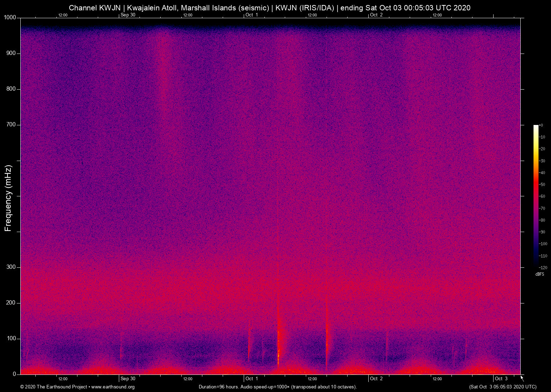Click the "0" frequency label at axis bottom
The image size is (551, 392).
click(14, 373)
